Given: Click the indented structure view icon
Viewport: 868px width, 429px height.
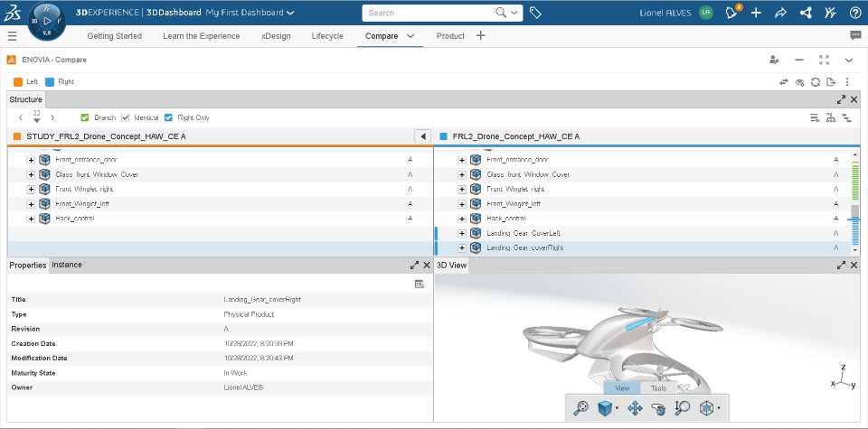Looking at the screenshot, I should pos(846,117).
